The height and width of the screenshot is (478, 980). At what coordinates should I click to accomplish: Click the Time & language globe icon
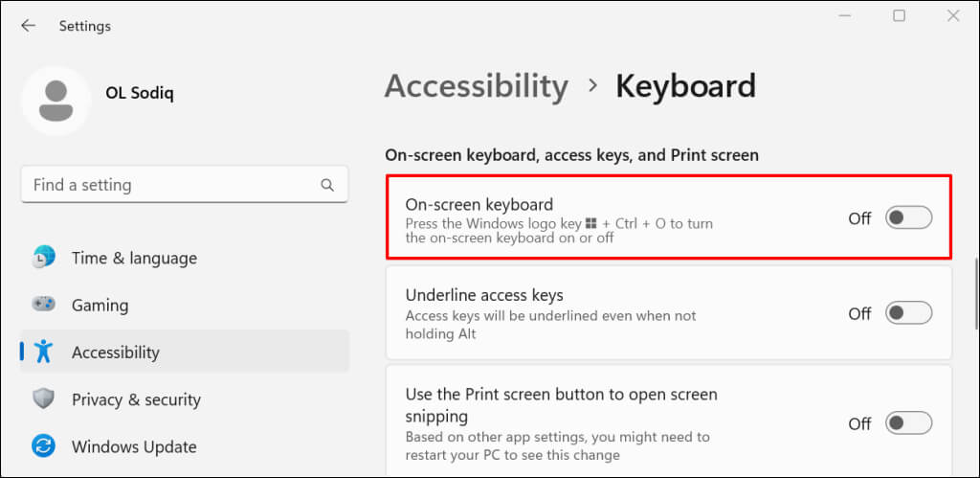44,258
